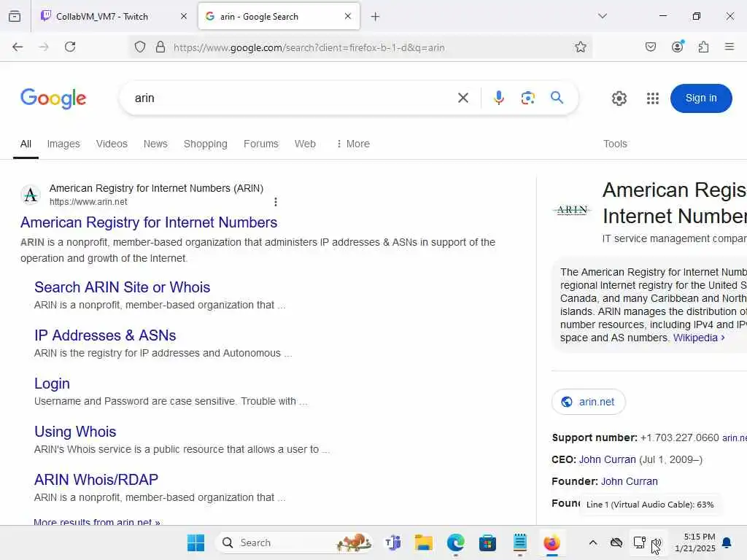The height and width of the screenshot is (560, 747).
Task: Submit search with the magnifier icon
Action: click(x=557, y=98)
